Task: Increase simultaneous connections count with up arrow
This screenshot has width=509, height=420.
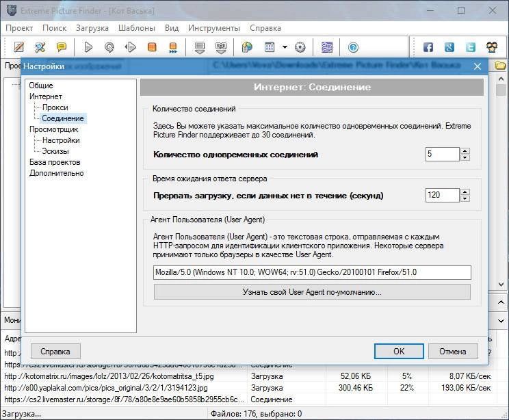Action: pyautogui.click(x=465, y=150)
